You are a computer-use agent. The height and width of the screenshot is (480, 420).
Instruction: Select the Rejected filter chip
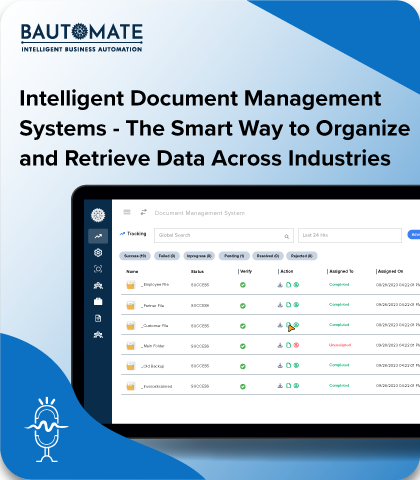click(x=302, y=256)
